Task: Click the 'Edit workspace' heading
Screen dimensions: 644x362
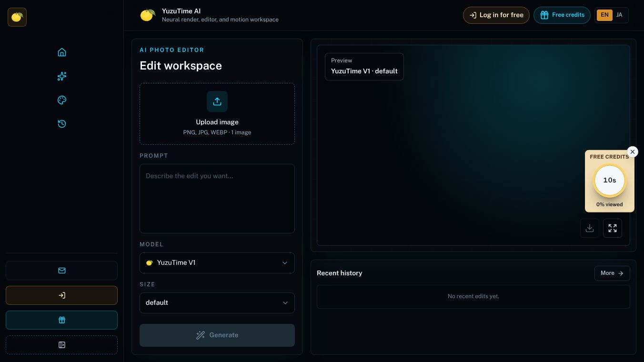Action: [x=181, y=66]
